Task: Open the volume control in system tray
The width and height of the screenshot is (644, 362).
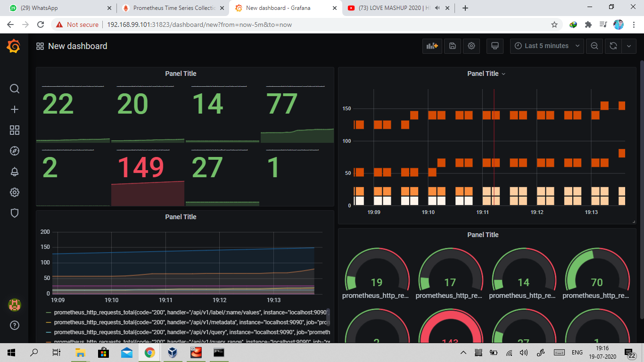Action: tap(523, 352)
